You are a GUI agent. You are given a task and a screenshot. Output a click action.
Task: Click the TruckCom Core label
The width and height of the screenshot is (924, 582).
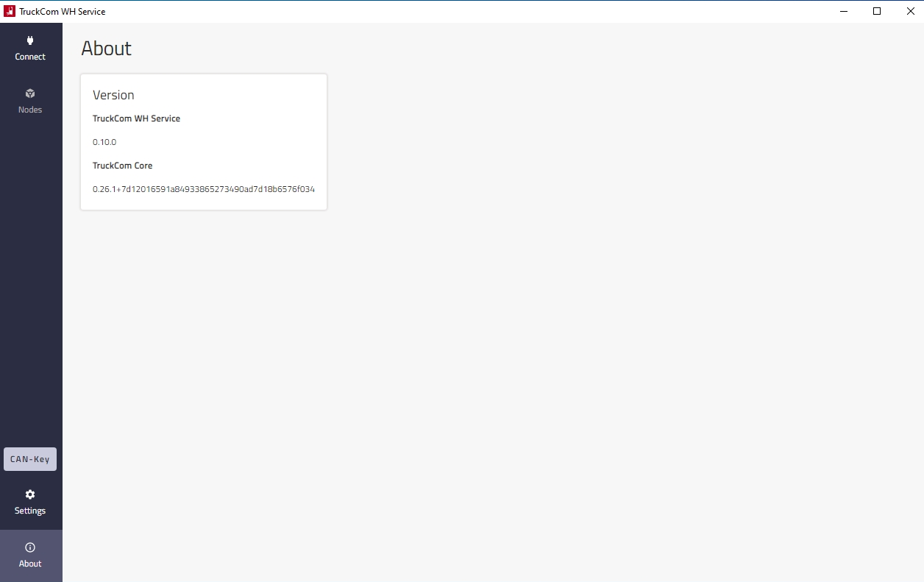[122, 166]
